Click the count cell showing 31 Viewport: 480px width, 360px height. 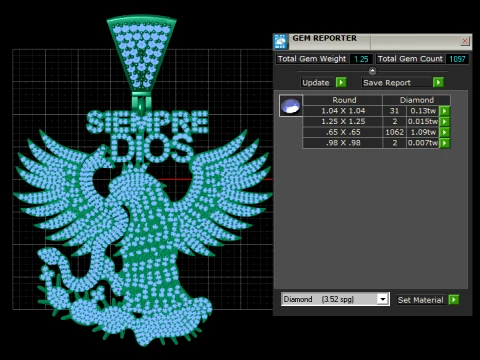(395, 111)
